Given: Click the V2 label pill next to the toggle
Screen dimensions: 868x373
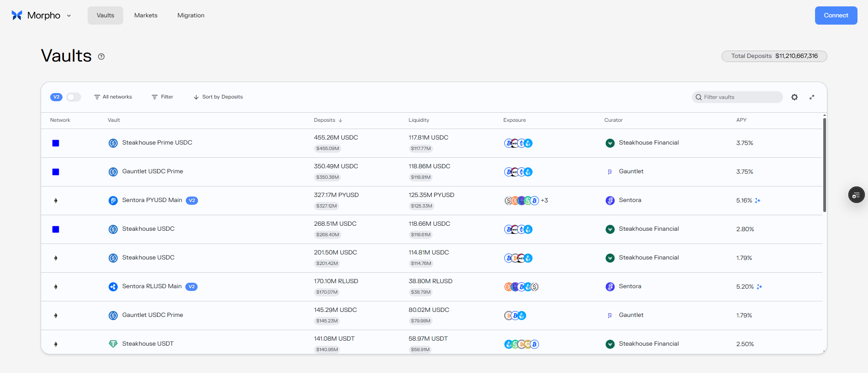Looking at the screenshot, I should tap(56, 97).
